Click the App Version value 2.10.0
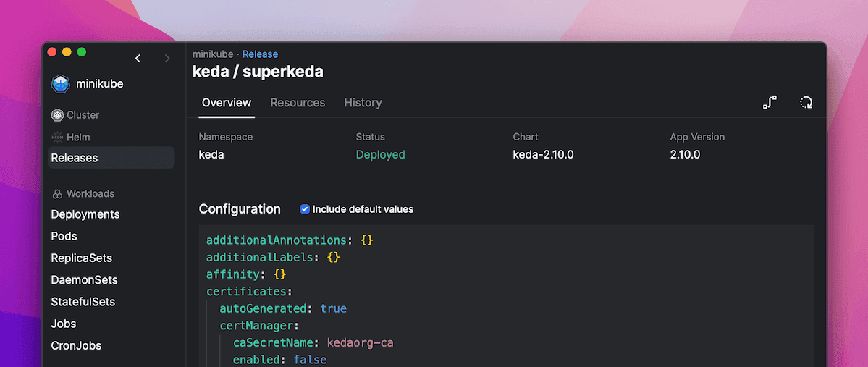The height and width of the screenshot is (367, 868). [685, 154]
